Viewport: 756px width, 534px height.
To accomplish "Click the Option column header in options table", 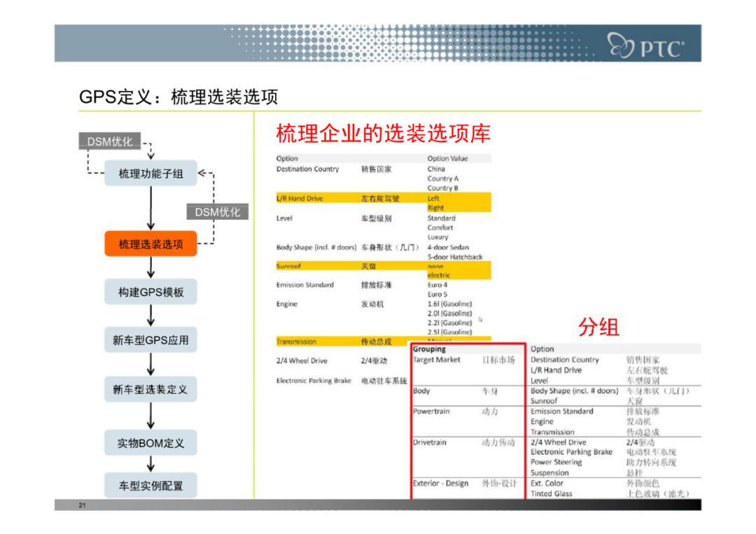I will (287, 158).
